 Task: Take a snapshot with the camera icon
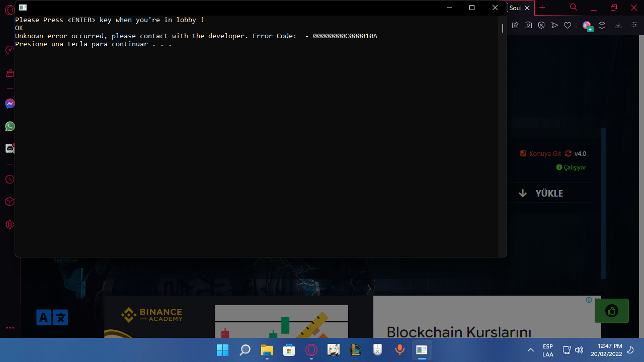tap(528, 25)
